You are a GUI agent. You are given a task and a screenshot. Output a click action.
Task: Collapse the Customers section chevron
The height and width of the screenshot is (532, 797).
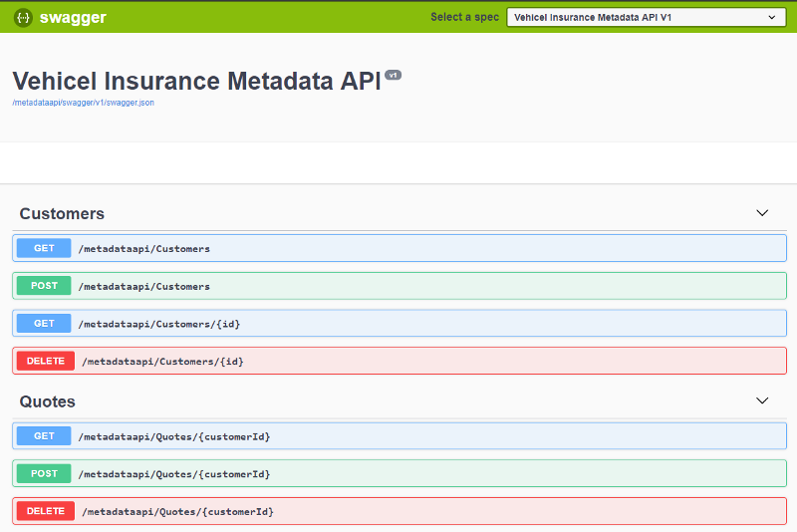click(762, 213)
